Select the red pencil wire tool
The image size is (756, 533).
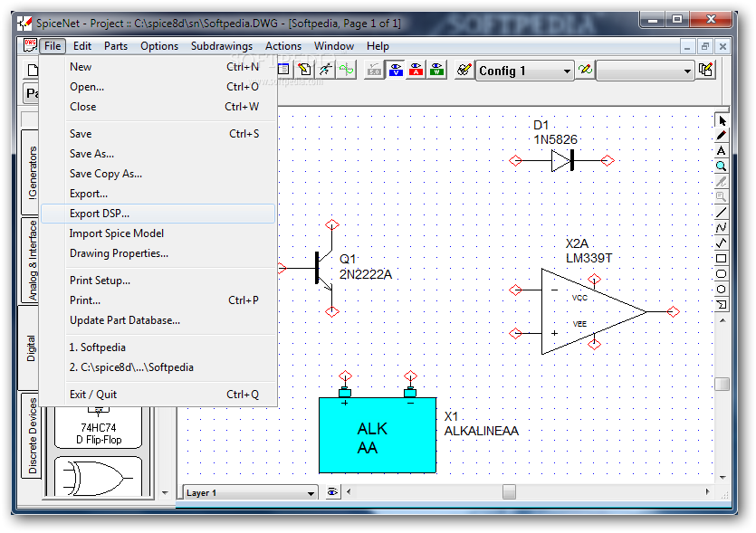point(722,136)
